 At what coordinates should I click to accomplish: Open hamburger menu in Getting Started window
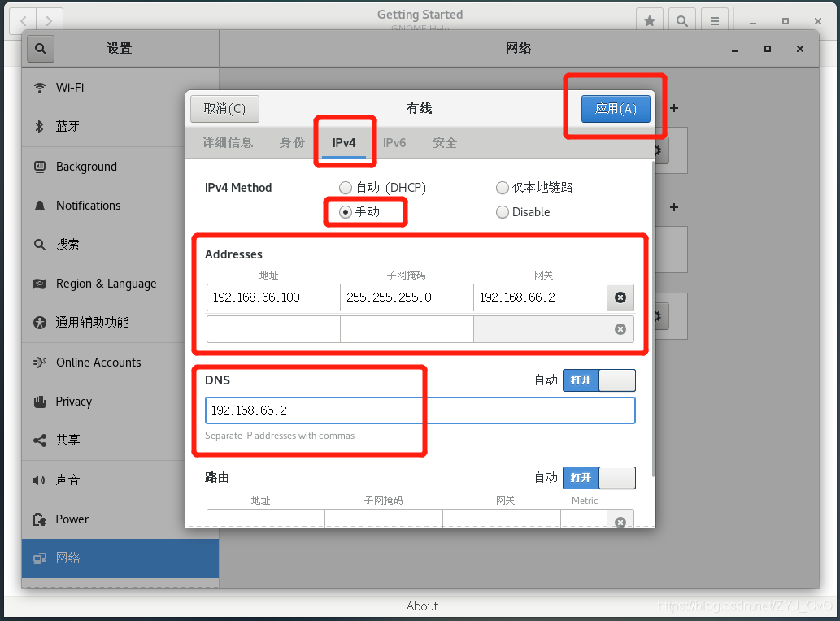point(715,21)
